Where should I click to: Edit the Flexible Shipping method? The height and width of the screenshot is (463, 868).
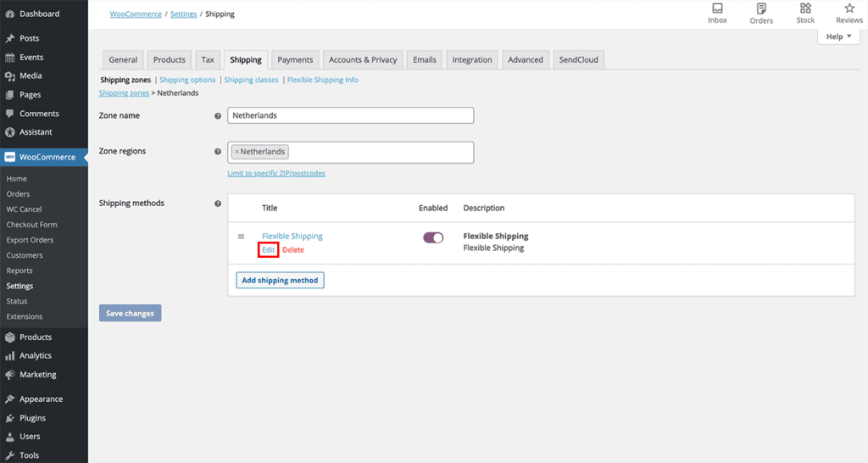coord(269,250)
